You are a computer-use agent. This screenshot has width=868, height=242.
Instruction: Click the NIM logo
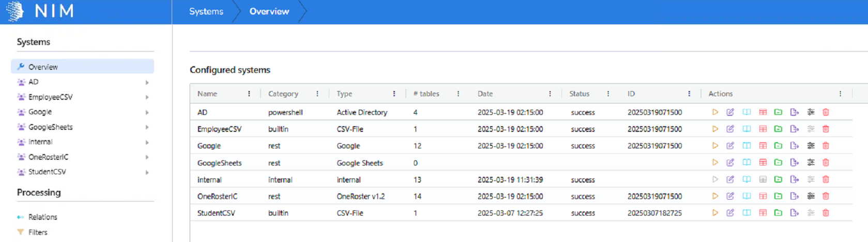[40, 11]
